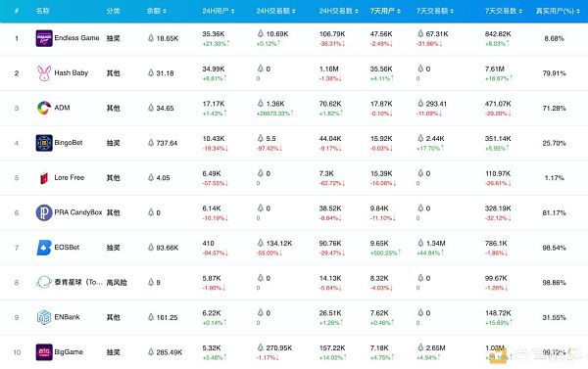Open the ADM name link
This screenshot has width=588, height=369.
tap(62, 108)
